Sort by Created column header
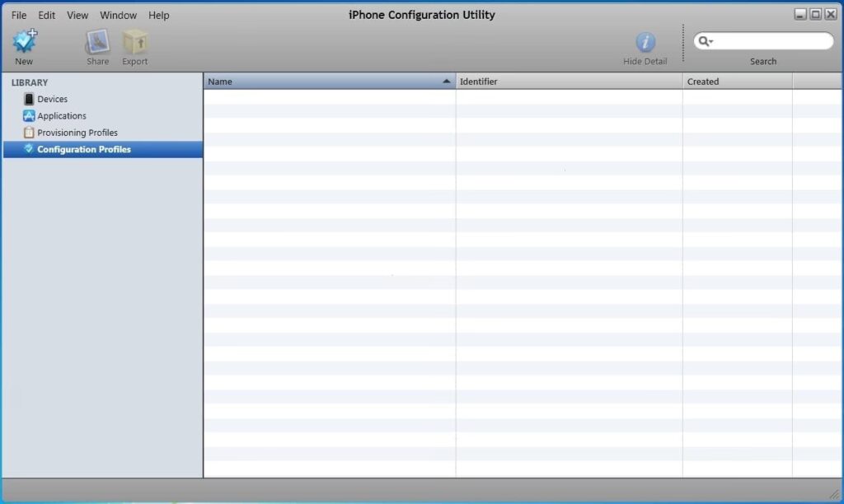The height and width of the screenshot is (504, 844). pyautogui.click(x=737, y=82)
